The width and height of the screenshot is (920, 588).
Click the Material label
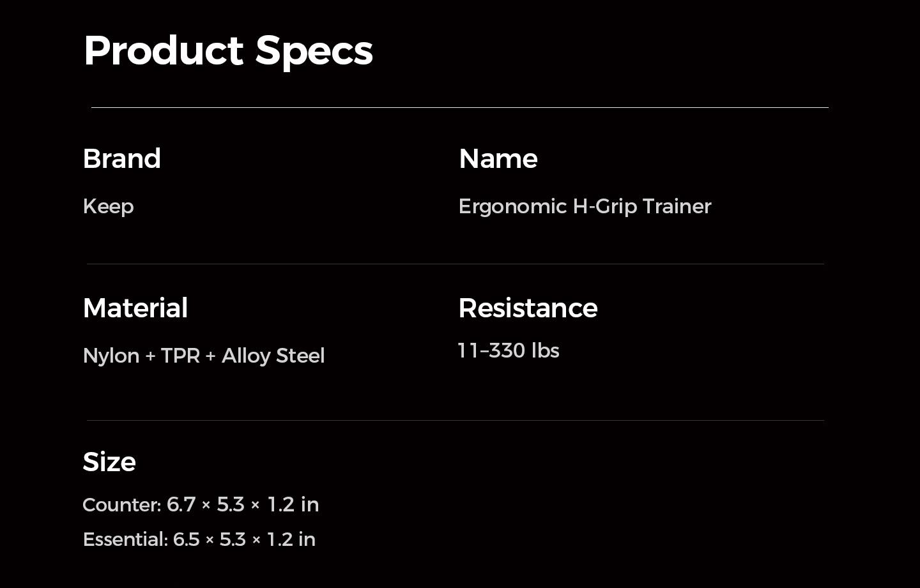[135, 308]
